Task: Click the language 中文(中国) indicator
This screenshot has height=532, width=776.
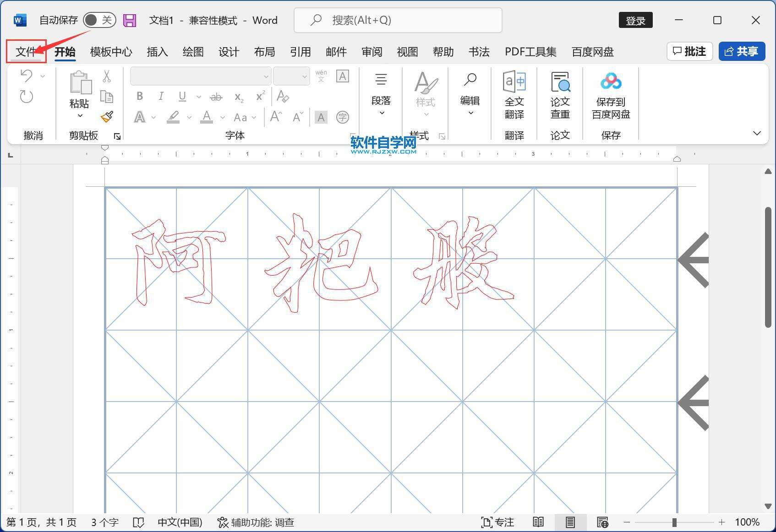Action: point(180,522)
